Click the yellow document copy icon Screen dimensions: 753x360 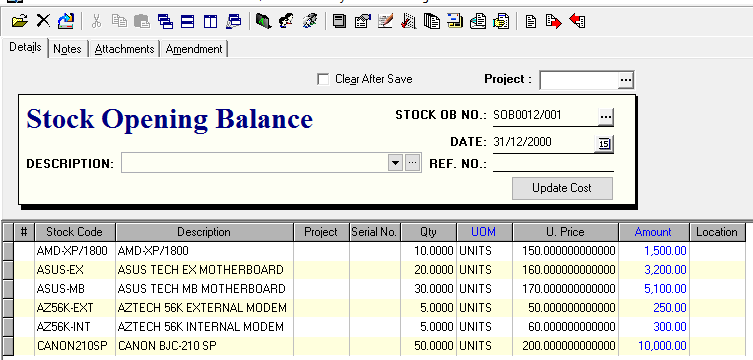click(x=501, y=21)
